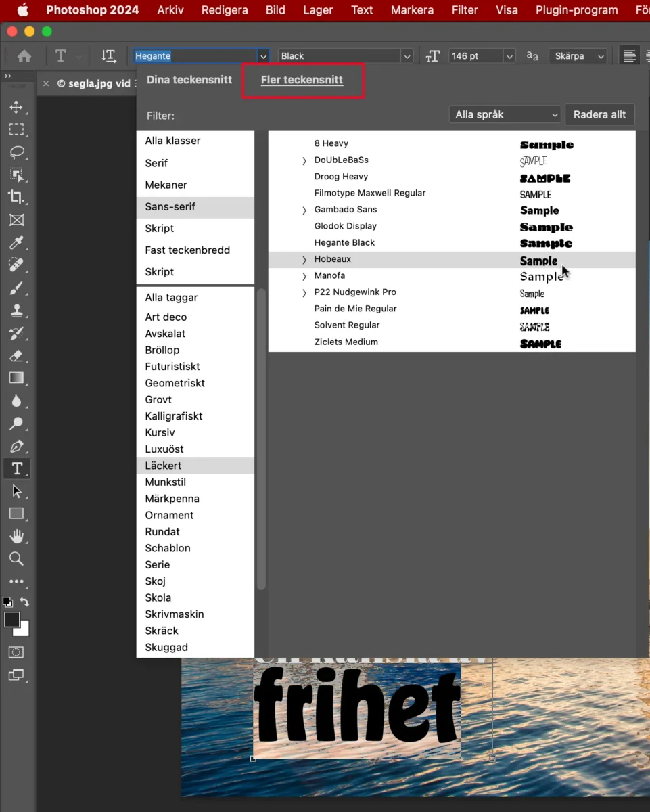Select the Gradient tool
The image size is (650, 812).
pyautogui.click(x=16, y=378)
